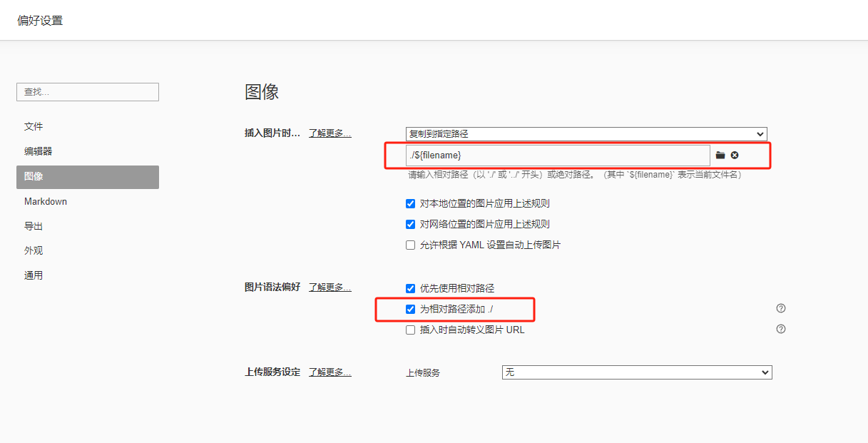Image resolution: width=868 pixels, height=443 pixels.
Task: Go to 导出 settings section
Action: (34, 226)
